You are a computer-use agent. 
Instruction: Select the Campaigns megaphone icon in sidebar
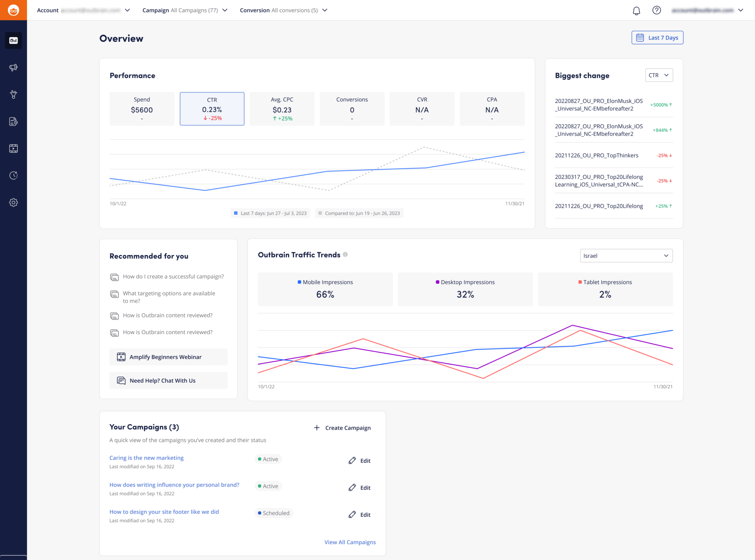pyautogui.click(x=13, y=67)
